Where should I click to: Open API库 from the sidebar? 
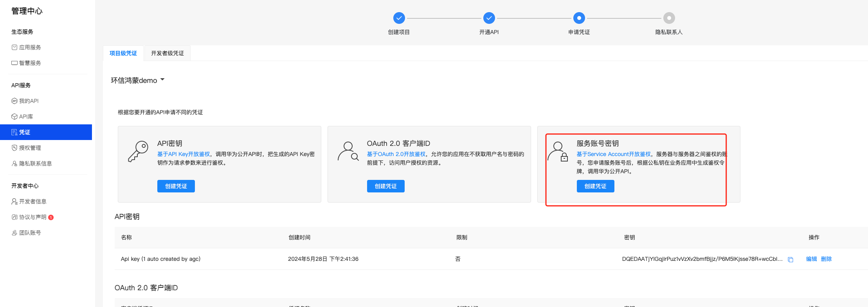[26, 117]
